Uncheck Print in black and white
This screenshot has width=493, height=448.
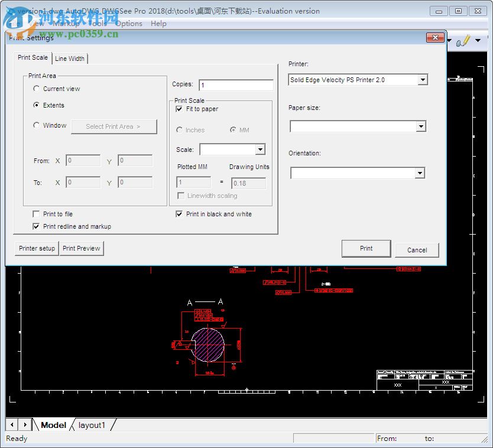[x=179, y=214]
